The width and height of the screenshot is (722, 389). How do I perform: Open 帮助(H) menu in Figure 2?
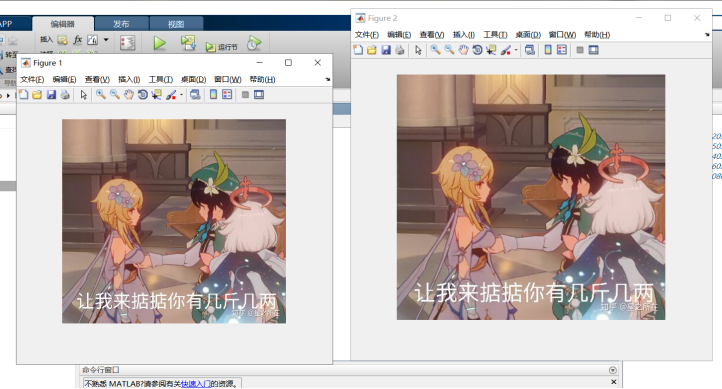597,35
